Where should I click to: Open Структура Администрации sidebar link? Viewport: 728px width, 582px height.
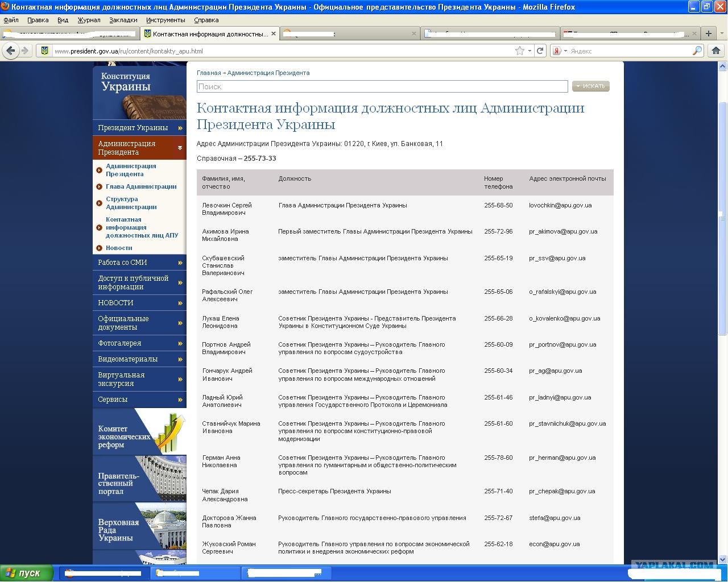coord(131,203)
